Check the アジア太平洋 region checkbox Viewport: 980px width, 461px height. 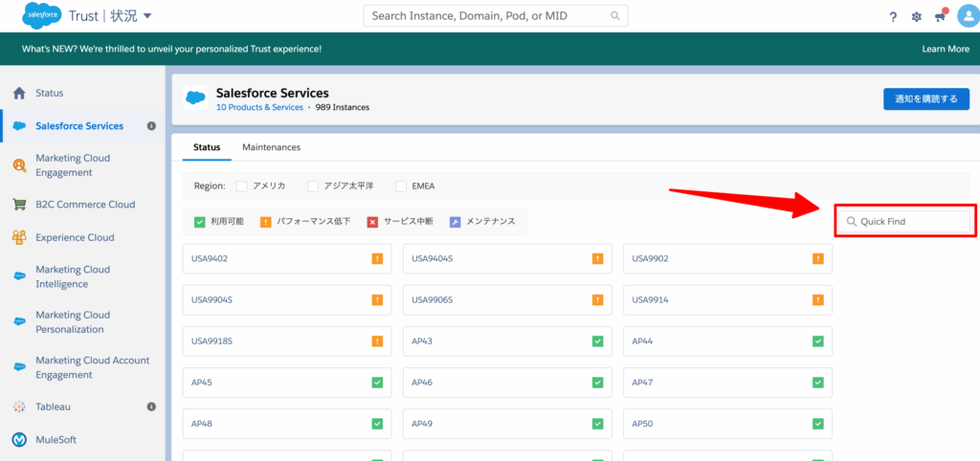click(313, 187)
